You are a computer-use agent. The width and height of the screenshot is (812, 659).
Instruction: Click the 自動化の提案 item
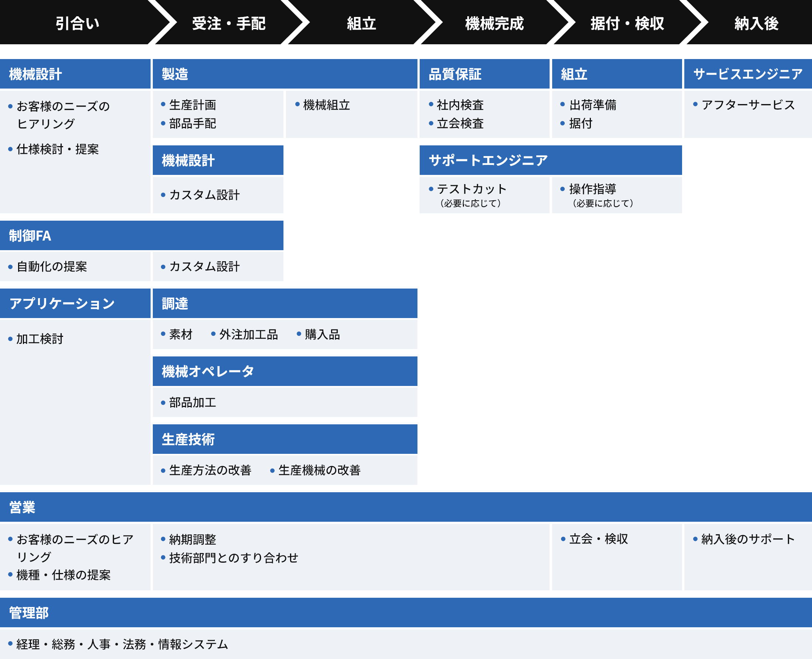tap(52, 266)
